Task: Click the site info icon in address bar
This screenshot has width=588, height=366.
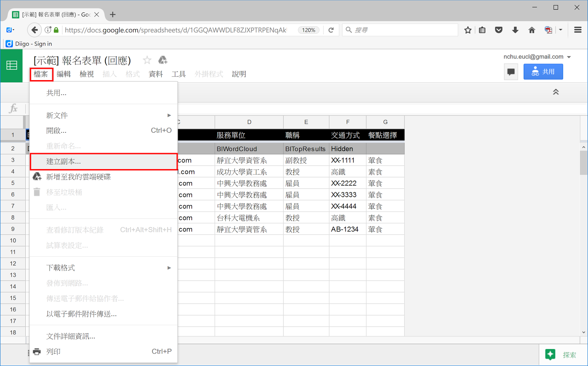Action: [x=48, y=30]
